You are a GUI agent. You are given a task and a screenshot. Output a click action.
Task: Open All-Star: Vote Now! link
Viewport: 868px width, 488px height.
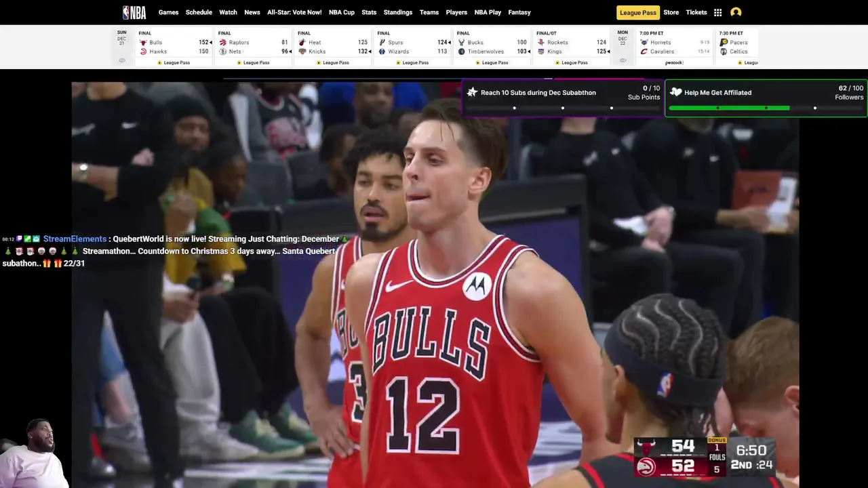pos(294,12)
